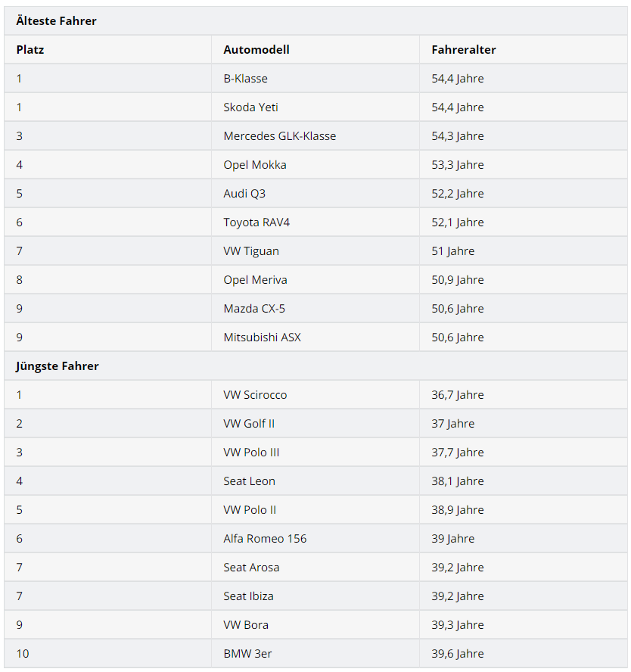The image size is (631, 672).
Task: Click the 39,3 Jahre age cell
Action: [458, 625]
